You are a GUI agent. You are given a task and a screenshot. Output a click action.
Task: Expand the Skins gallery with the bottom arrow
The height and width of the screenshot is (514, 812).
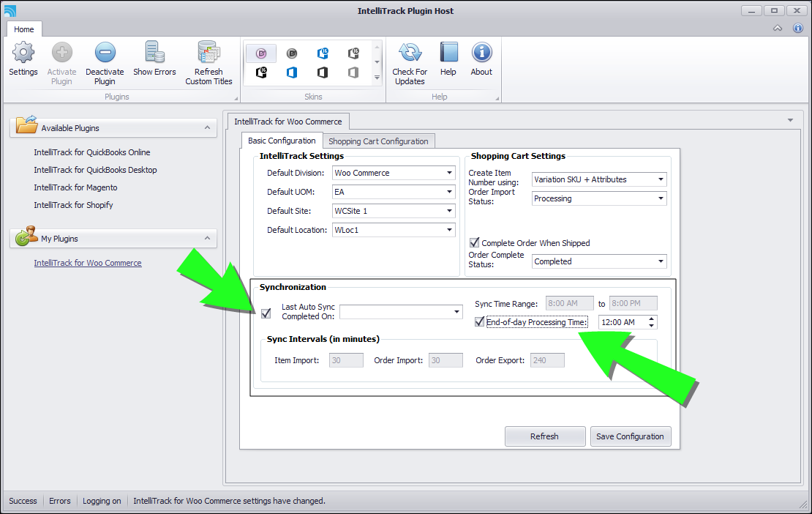pos(377,78)
